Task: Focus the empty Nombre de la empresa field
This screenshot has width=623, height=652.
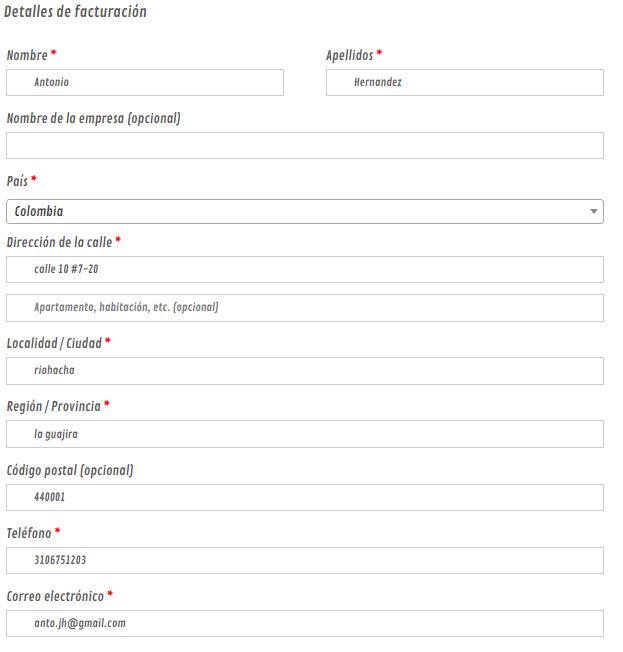Action: click(x=305, y=146)
